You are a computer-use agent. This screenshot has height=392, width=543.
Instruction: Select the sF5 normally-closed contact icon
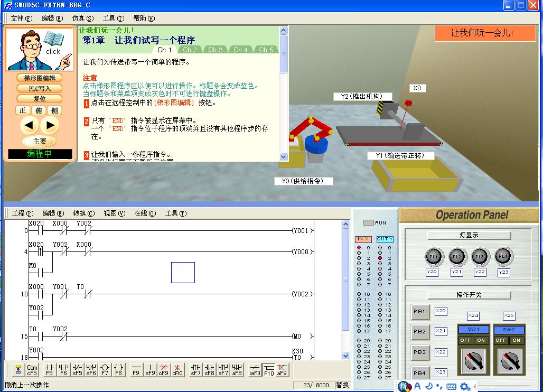coord(77,369)
